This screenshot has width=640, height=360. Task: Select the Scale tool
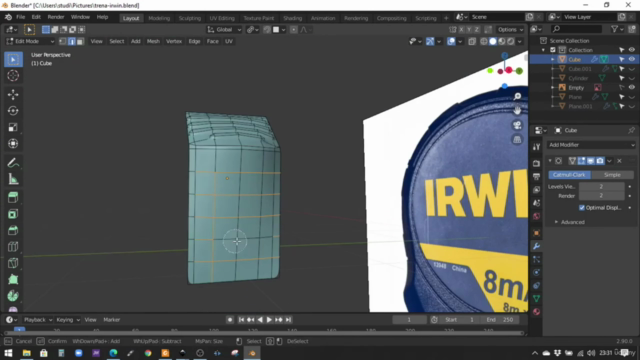click(x=13, y=127)
